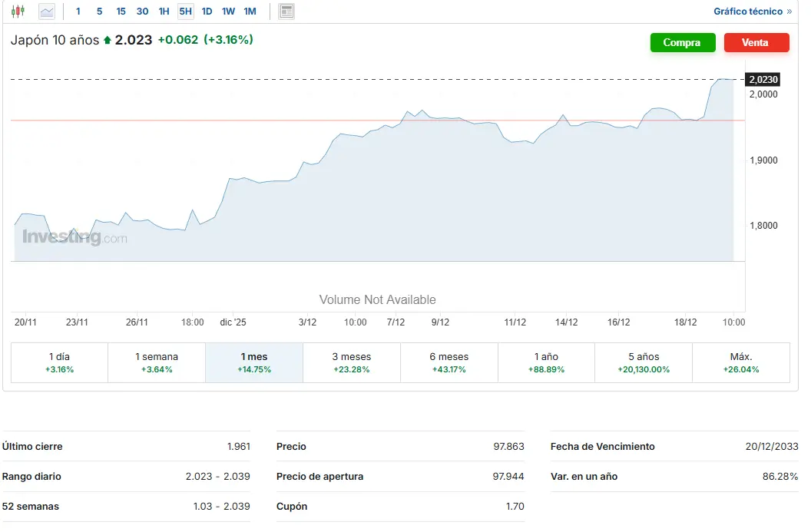Viewport: 811px width, 532px height.
Task: Select the 1 minute interval option
Action: (x=78, y=11)
